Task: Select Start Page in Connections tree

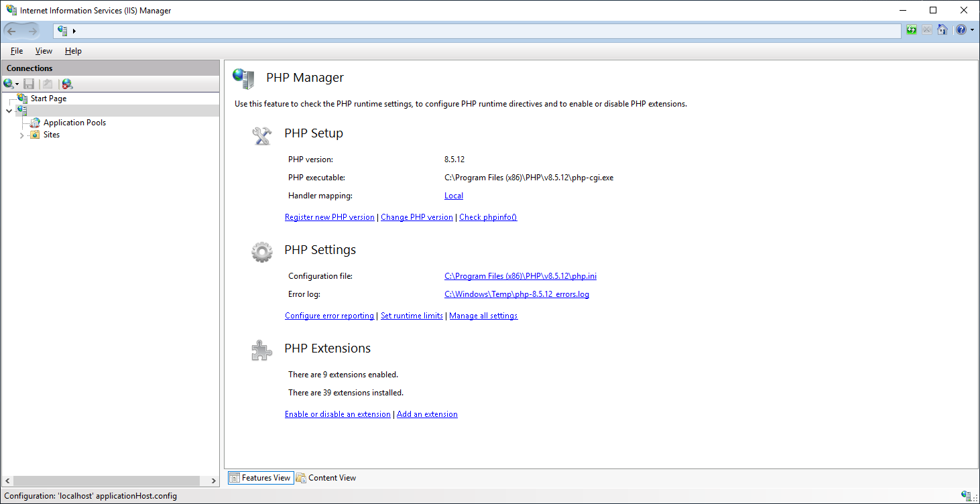Action: tap(48, 99)
